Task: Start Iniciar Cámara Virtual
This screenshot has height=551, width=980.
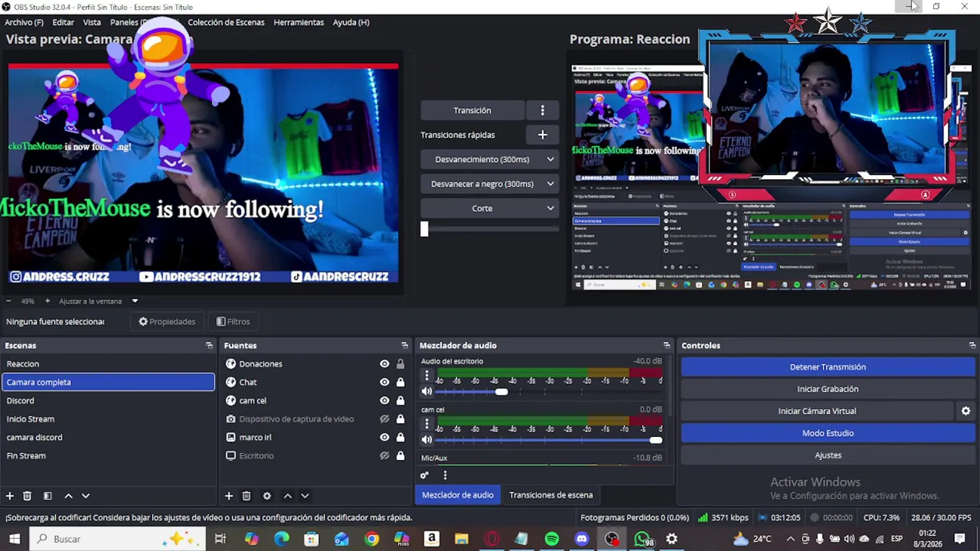Action: pyautogui.click(x=817, y=411)
